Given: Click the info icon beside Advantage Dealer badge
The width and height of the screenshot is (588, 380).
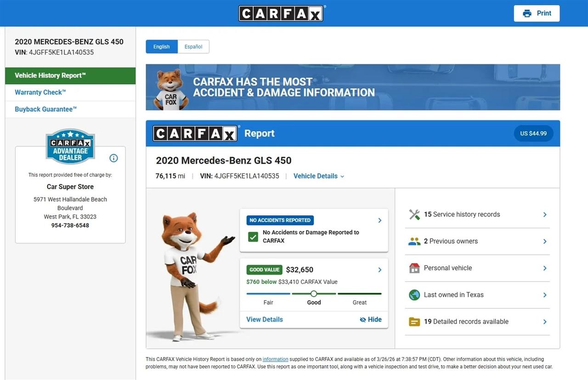Looking at the screenshot, I should [x=113, y=158].
